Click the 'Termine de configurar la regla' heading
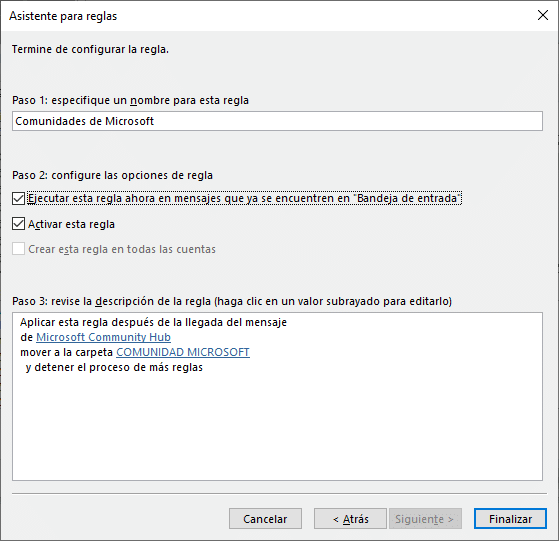This screenshot has width=559, height=541. [x=90, y=49]
